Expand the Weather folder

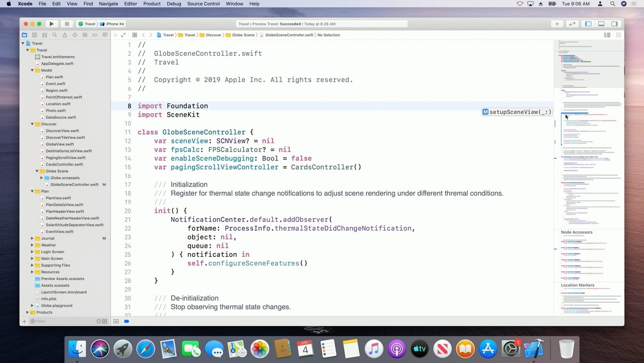coord(32,245)
